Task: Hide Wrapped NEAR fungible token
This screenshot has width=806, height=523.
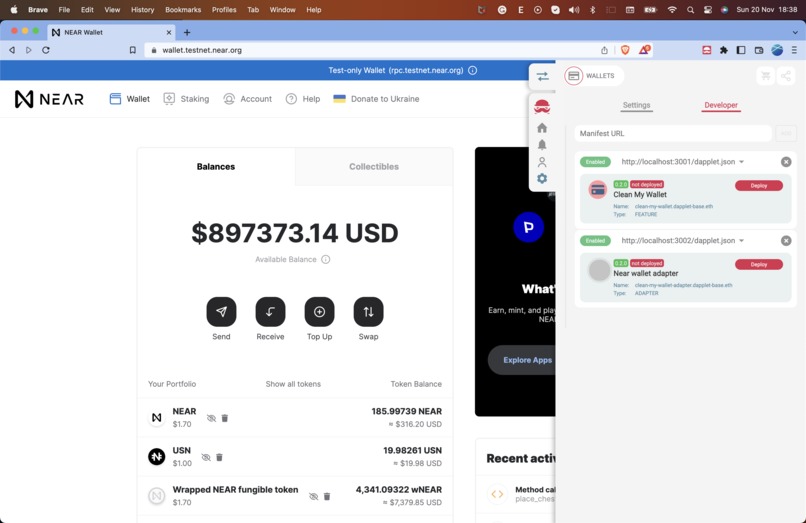Action: coord(314,496)
